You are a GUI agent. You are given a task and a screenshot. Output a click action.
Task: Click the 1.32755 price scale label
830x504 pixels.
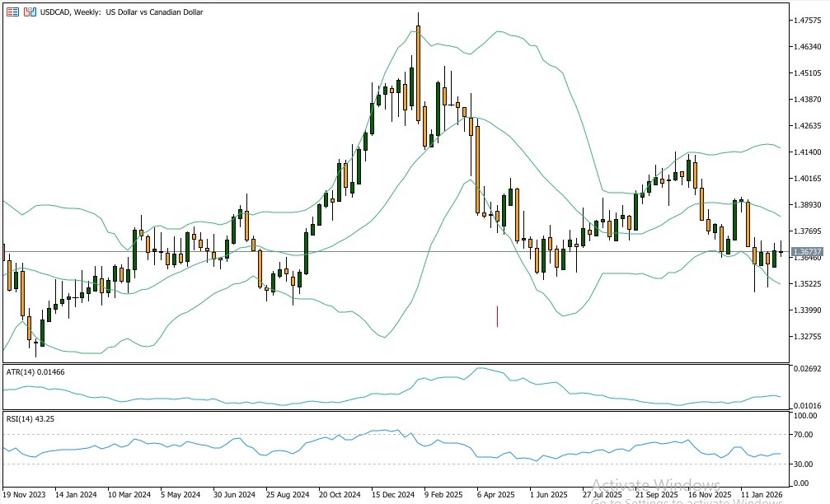(x=808, y=337)
